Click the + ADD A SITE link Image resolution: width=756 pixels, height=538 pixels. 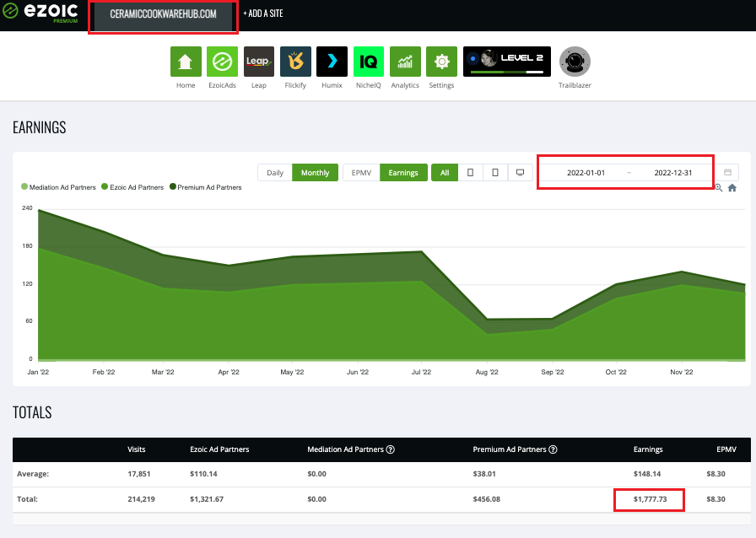click(x=263, y=13)
